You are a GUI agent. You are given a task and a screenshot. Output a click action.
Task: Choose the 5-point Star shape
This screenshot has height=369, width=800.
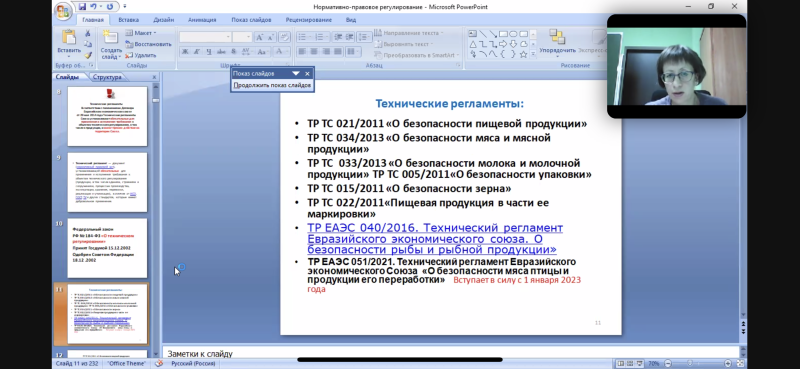coord(523,54)
